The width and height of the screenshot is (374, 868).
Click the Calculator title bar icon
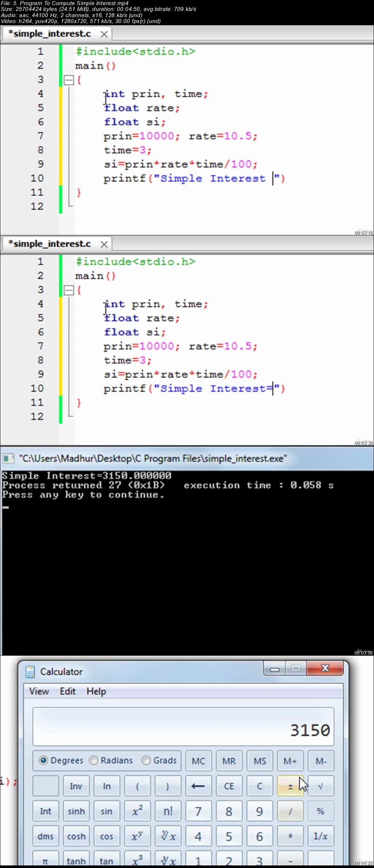[30, 672]
